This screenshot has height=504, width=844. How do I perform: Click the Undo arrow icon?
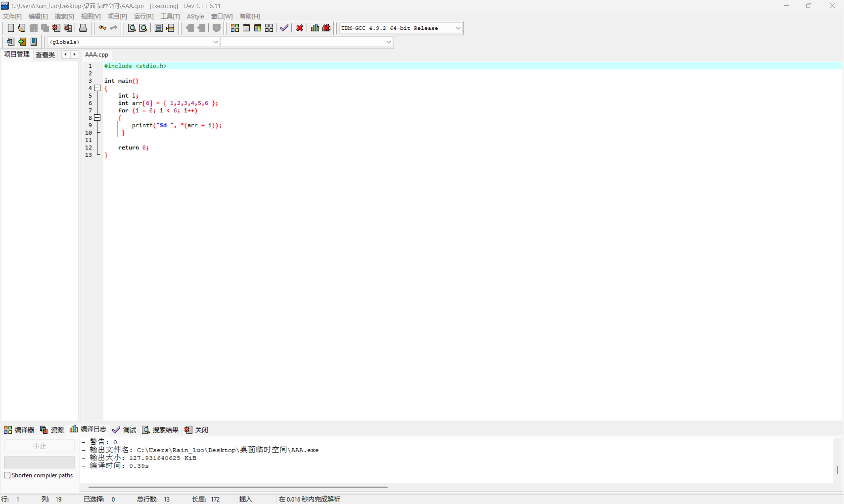(102, 28)
